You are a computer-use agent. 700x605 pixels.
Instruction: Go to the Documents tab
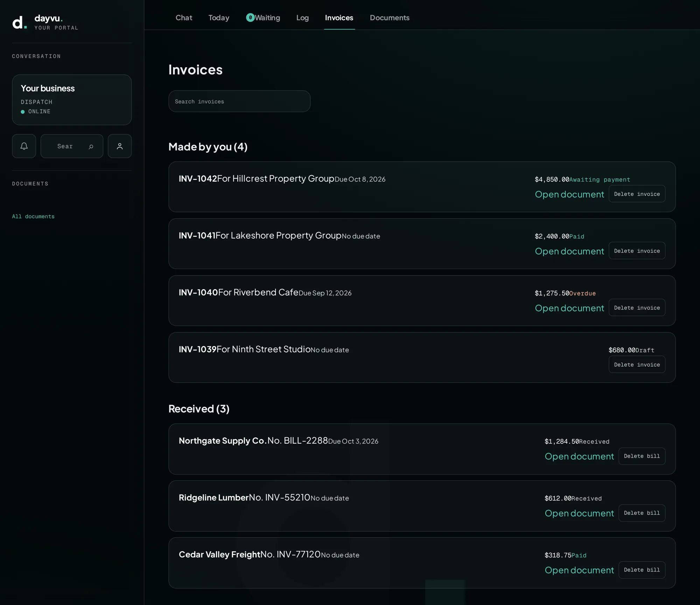pyautogui.click(x=390, y=18)
